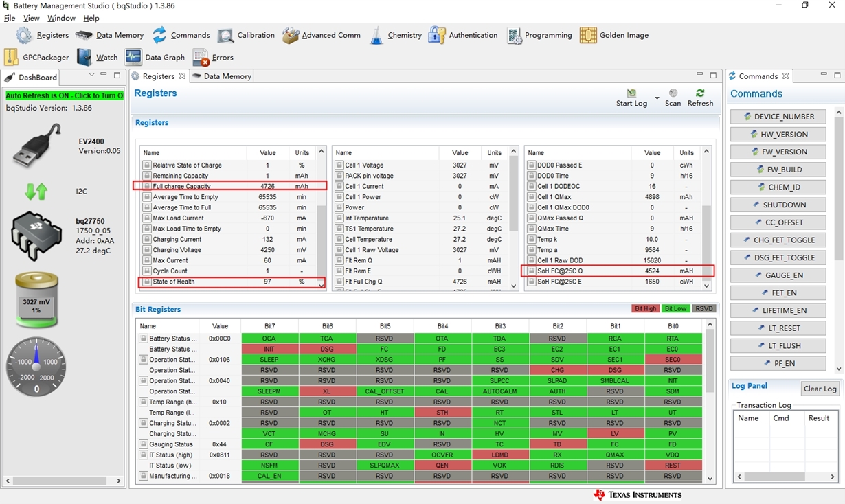
Task: Select the DashBoard tab
Action: [x=32, y=77]
